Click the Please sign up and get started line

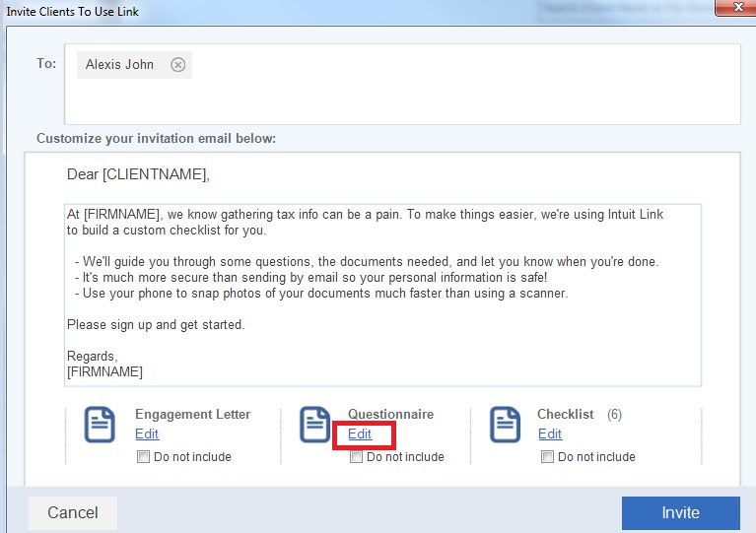point(156,325)
